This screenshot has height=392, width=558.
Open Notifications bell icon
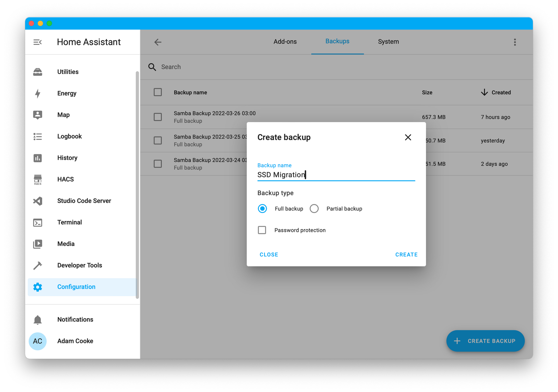[x=37, y=320]
